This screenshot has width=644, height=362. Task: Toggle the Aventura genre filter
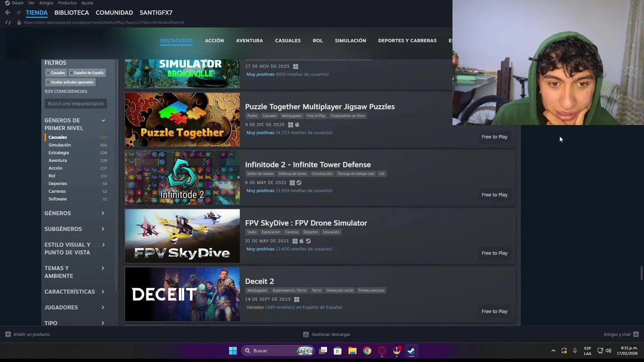tap(76, 160)
